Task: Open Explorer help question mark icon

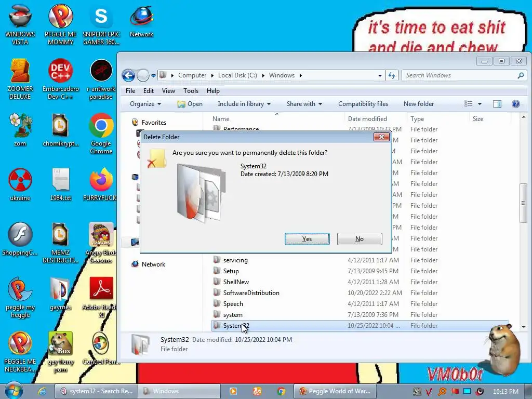Action: 516,104
